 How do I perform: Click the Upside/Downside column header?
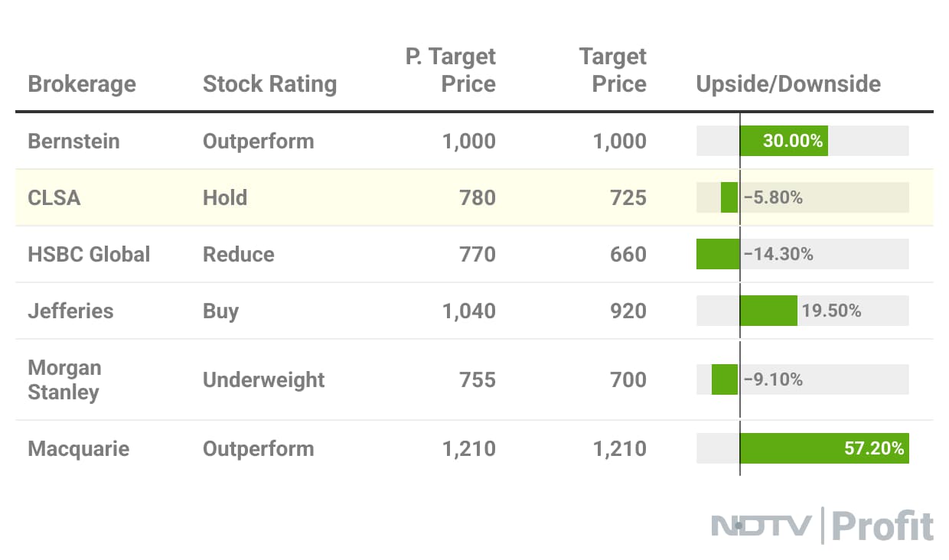(x=788, y=83)
